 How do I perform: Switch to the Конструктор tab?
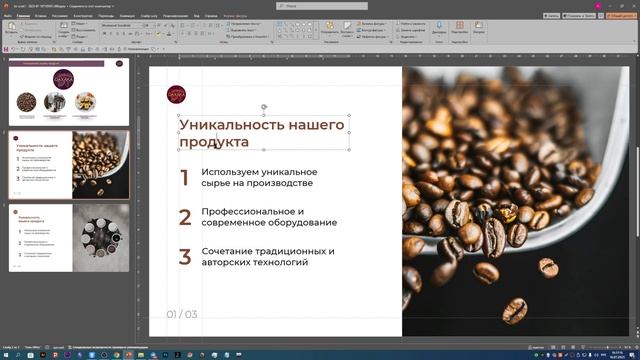point(83,16)
